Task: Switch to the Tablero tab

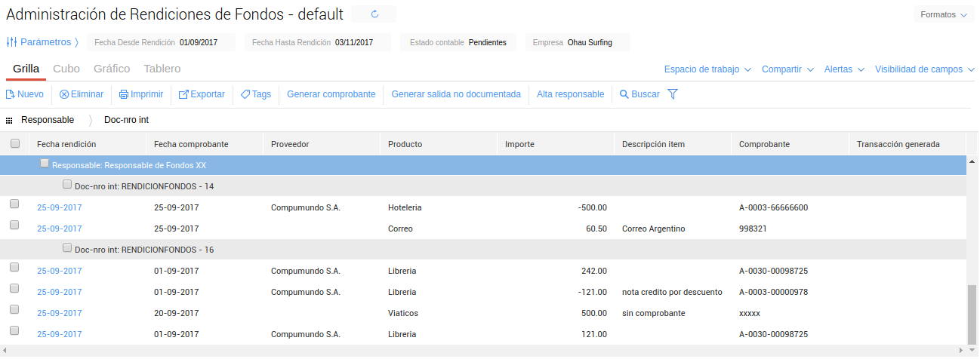Action: click(162, 69)
